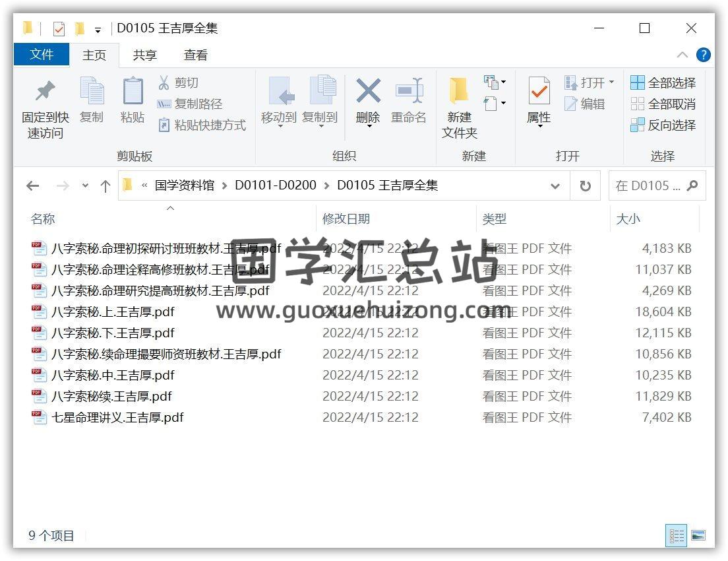Viewport: 728px width, 561px height.
Task: Choose Paste shortcut command
Action: pos(202,125)
